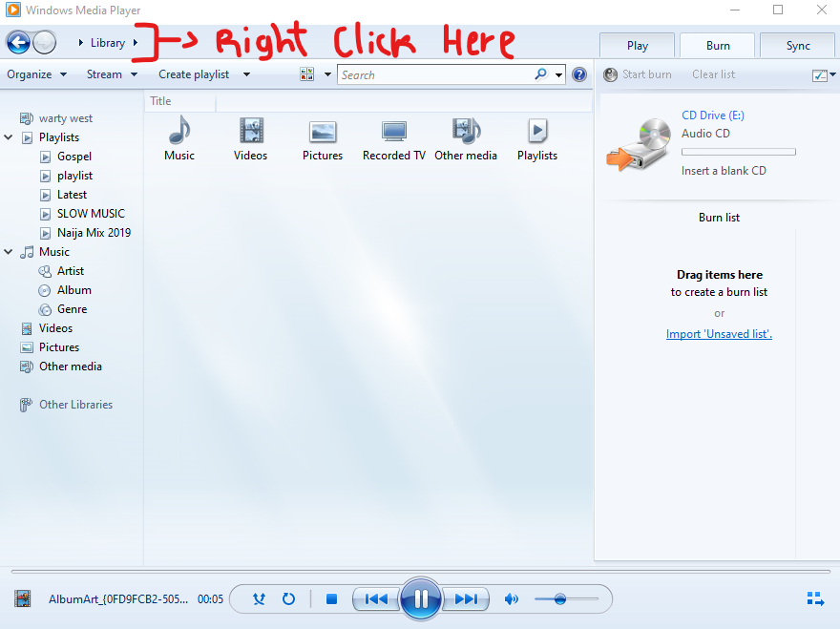Import 'Unsaved list' link
Viewport: 840px width, 629px height.
719,334
